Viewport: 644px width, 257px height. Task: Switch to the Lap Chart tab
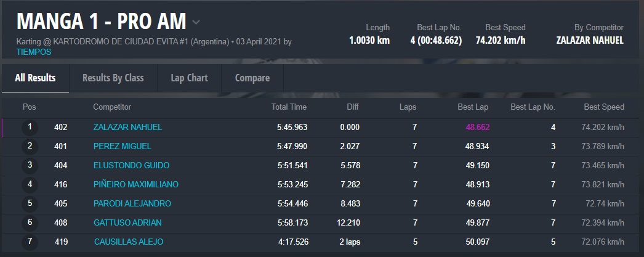[x=189, y=78]
